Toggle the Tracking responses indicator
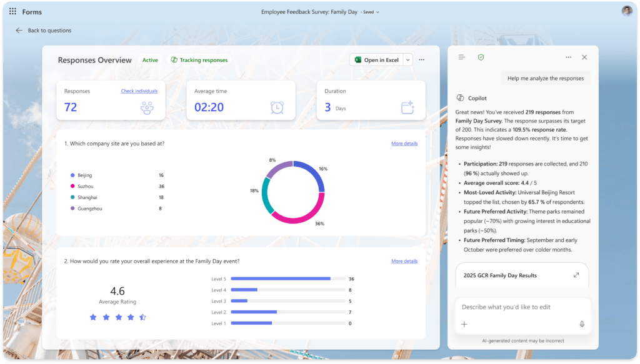 (x=199, y=60)
